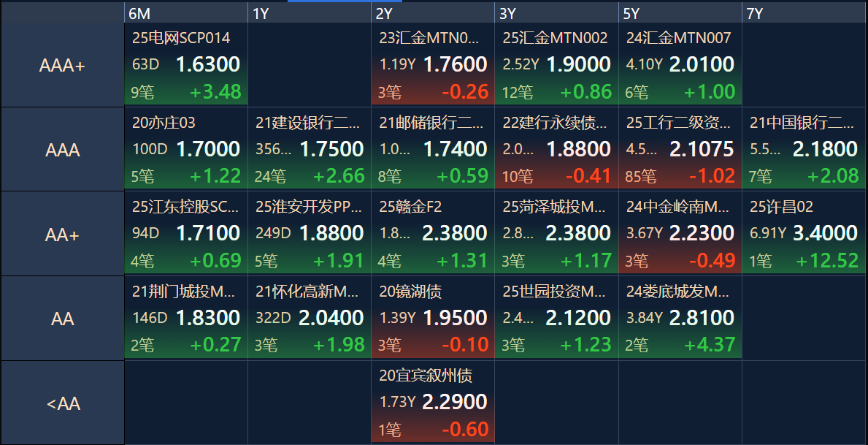
Task: Select the <AA rating row label
Action: click(62, 403)
